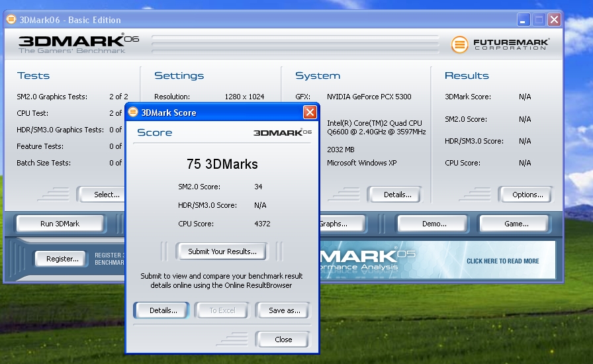Minimize the 3DMark06 main window
Screen dimensions: 593x364
click(524, 20)
